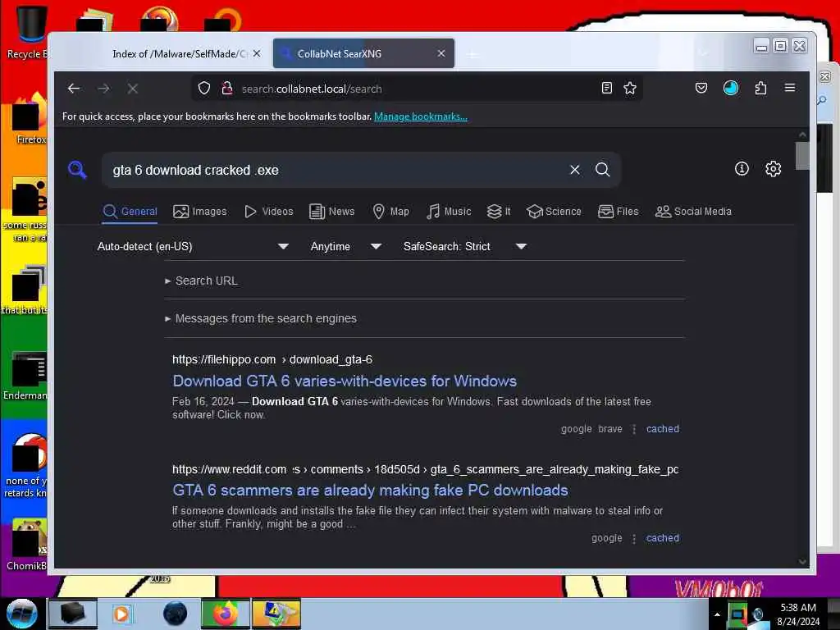Screen dimensions: 840x630
Task: Open the tab list dropdown arrow
Action: (703, 53)
